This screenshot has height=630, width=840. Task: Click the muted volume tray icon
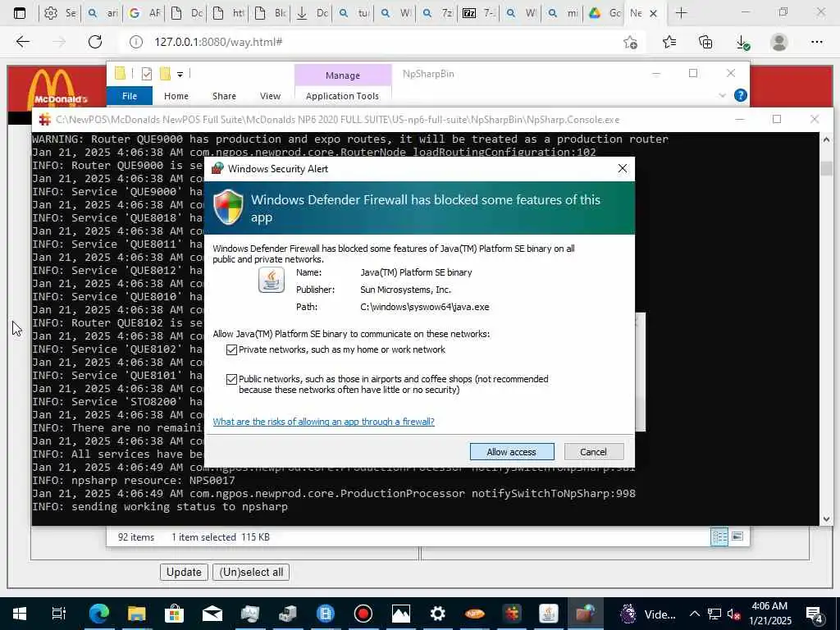(x=733, y=614)
